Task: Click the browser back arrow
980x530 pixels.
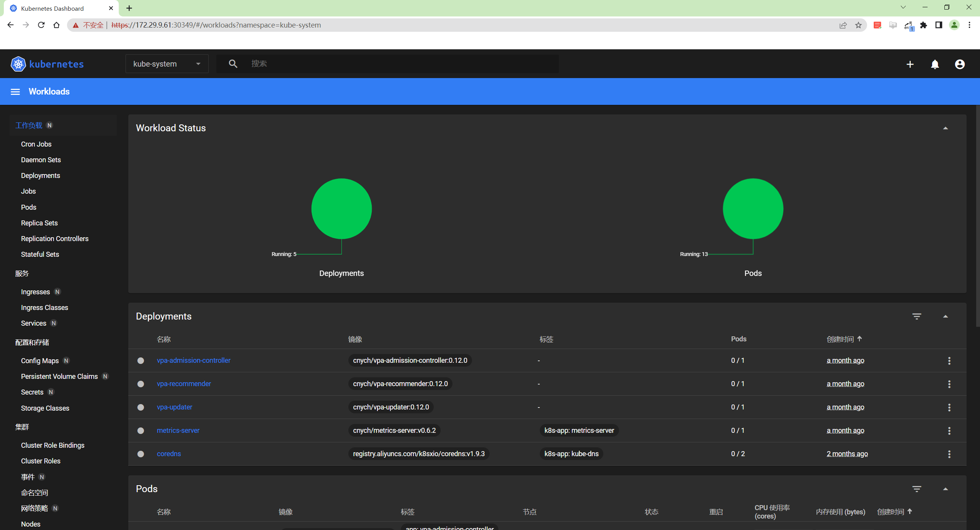Action: tap(10, 25)
